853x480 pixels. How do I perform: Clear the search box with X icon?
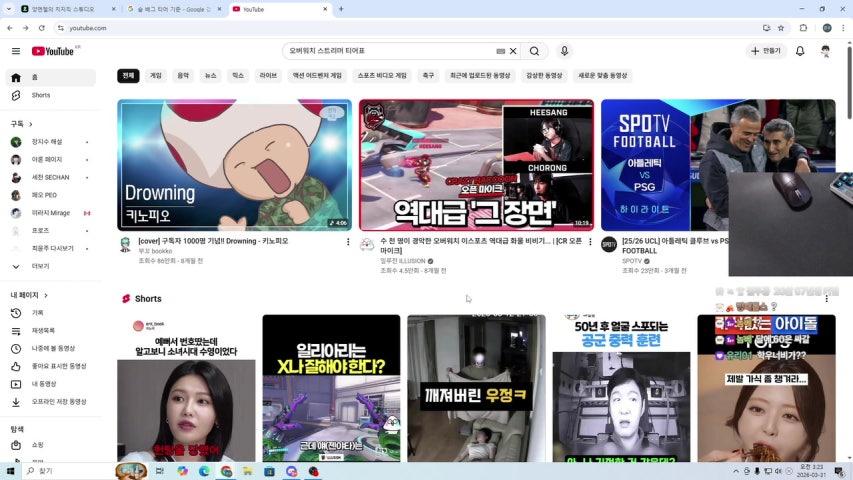514,51
